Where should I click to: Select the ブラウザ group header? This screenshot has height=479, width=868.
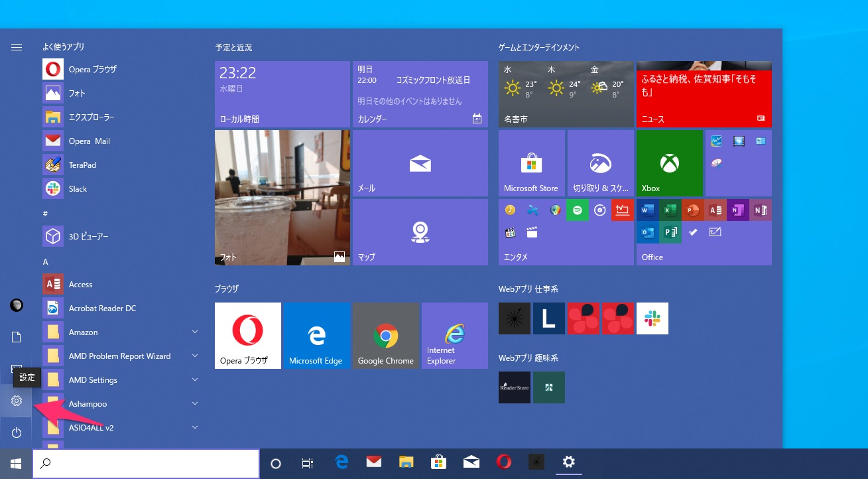[226, 289]
